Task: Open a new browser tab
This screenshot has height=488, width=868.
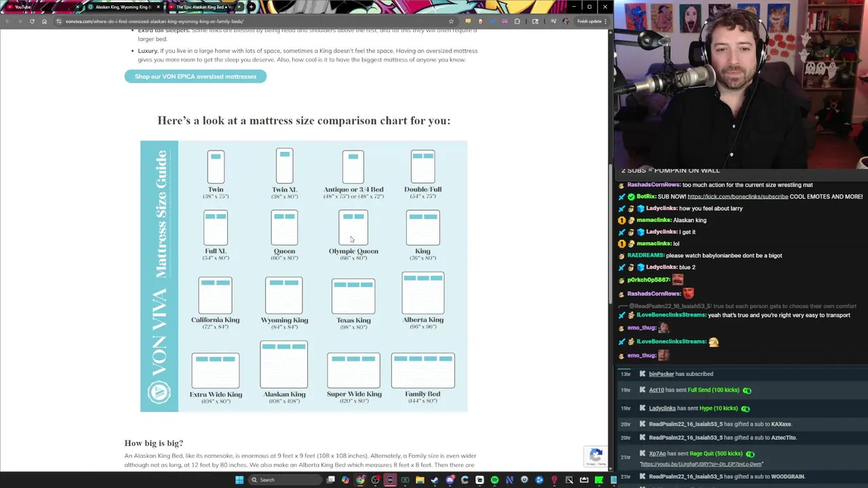Action: (x=252, y=7)
